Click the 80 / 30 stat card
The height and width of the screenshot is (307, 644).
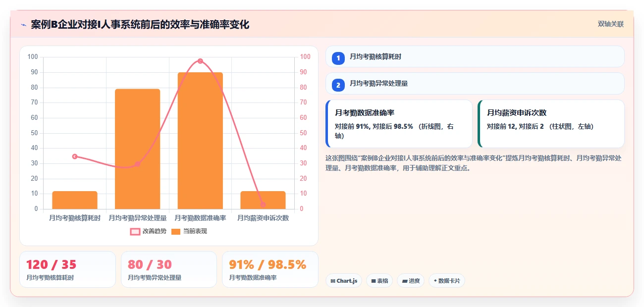[x=169, y=269]
